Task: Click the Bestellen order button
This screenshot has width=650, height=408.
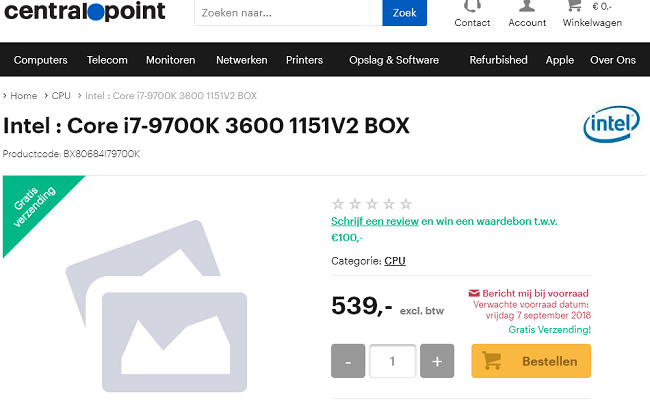Action: 531,361
